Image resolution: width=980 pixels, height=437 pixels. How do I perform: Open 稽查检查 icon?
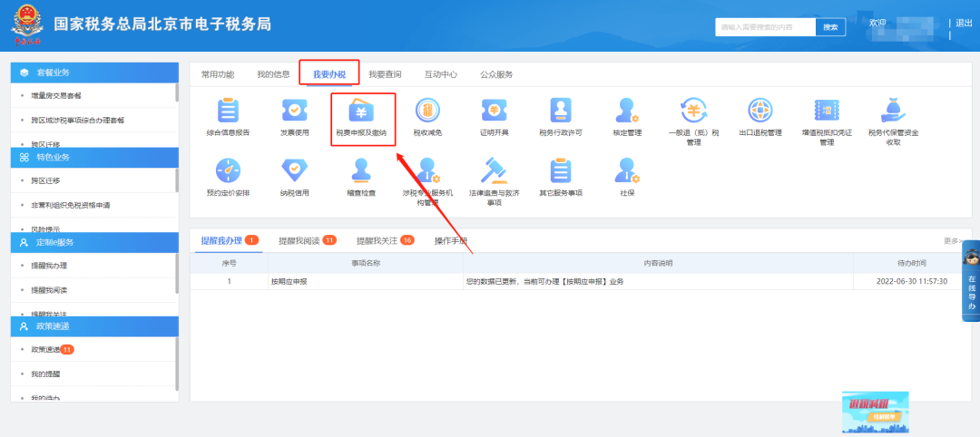(361, 170)
